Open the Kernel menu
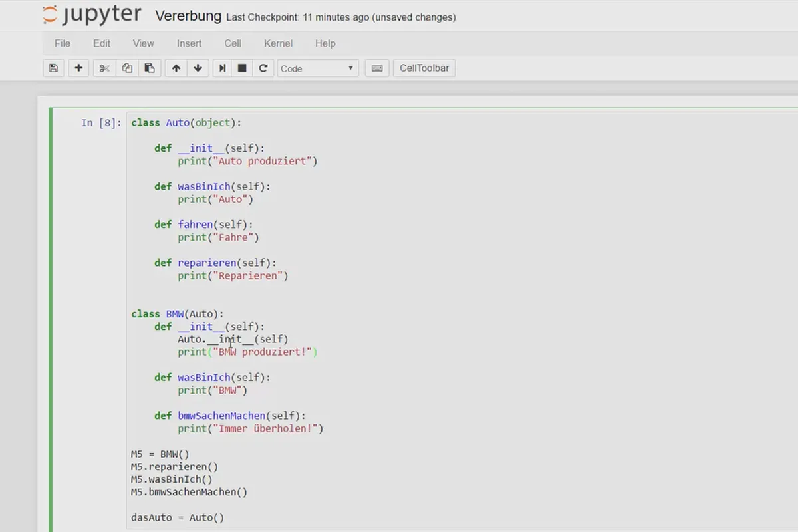 click(x=278, y=43)
